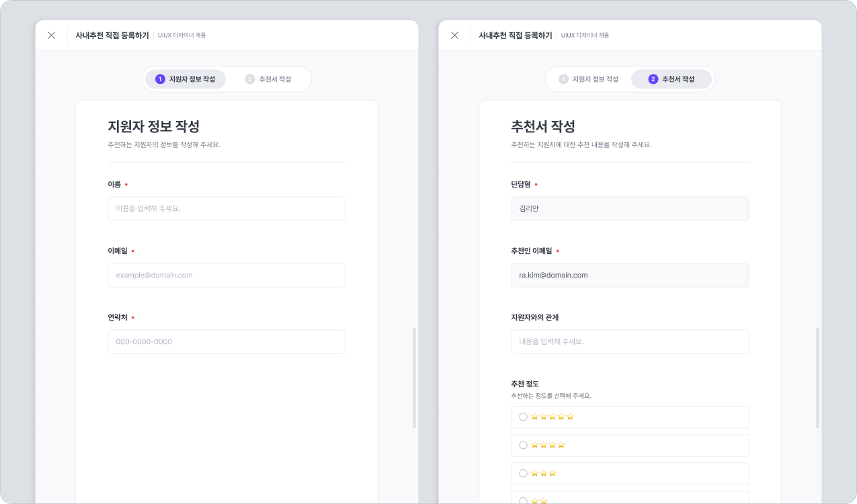Click the 추천하는 정도를 선택해 주세요 helper text

(551, 396)
